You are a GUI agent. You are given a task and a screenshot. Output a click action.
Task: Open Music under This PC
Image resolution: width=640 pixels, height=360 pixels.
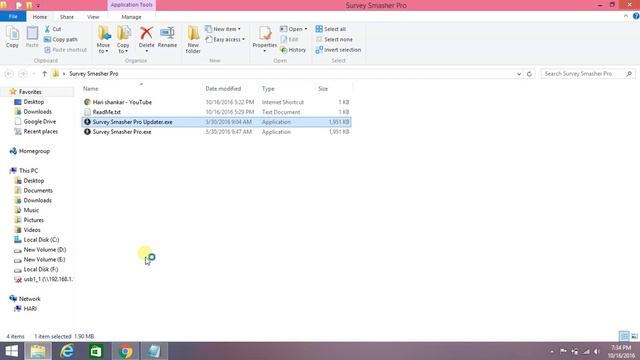(x=31, y=210)
